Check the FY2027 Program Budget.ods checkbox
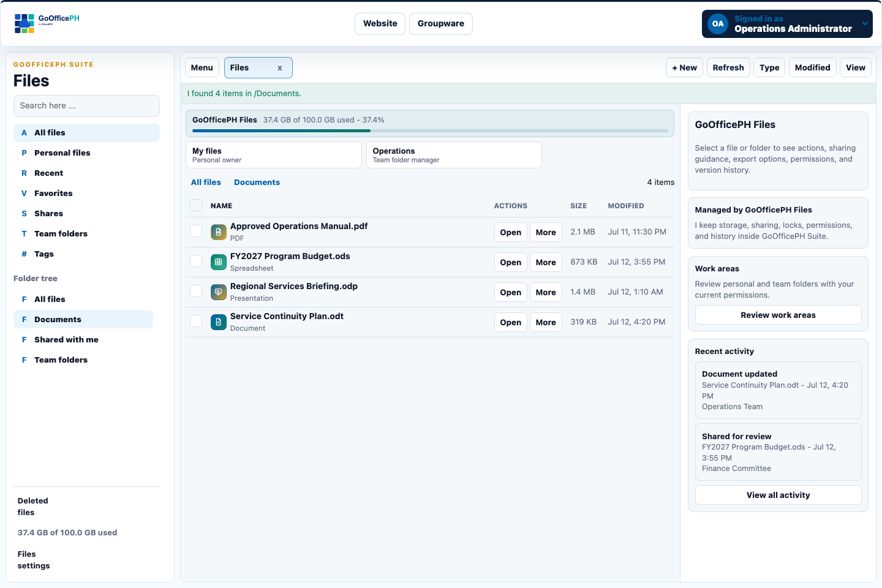 pyautogui.click(x=196, y=261)
